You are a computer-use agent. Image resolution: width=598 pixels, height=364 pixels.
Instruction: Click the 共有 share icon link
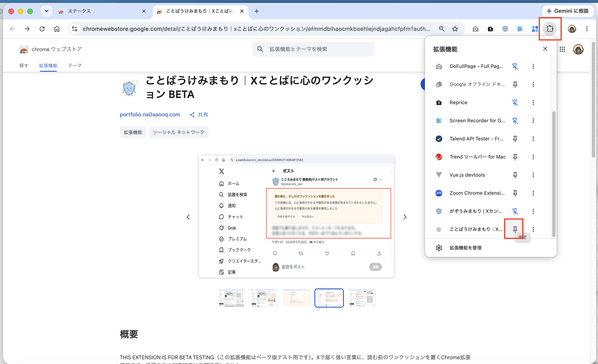coord(199,114)
